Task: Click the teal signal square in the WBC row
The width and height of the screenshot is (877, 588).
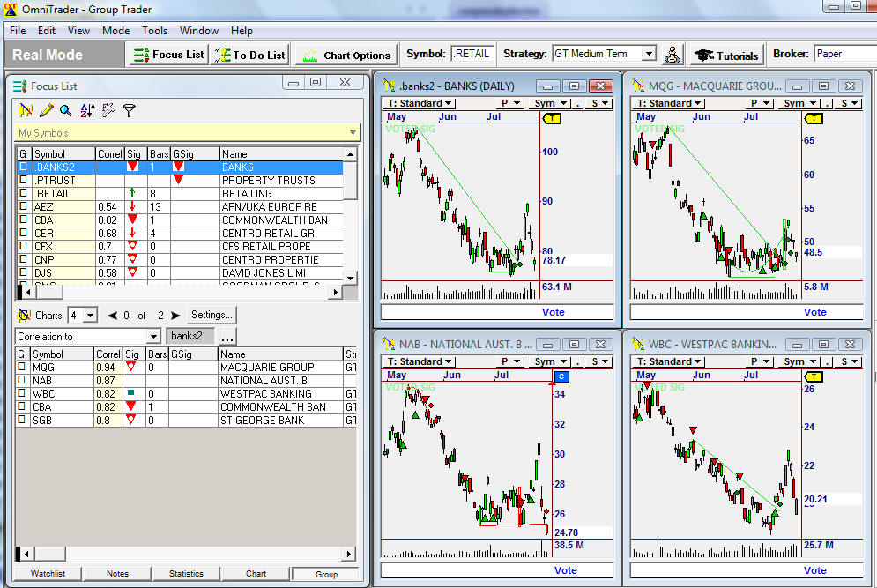Action: 130,393
